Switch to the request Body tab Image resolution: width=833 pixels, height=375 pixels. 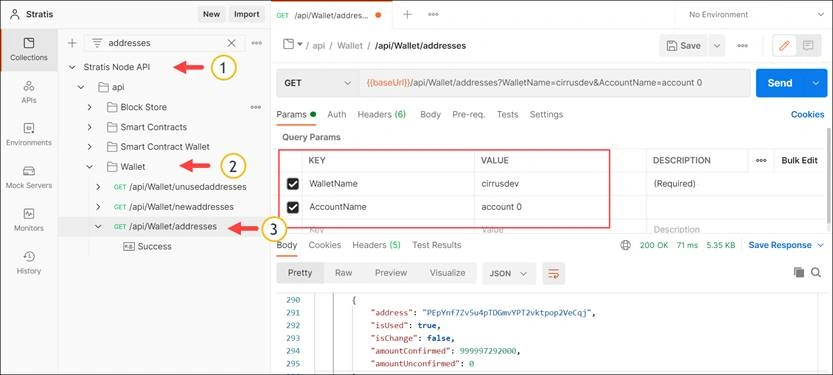(x=430, y=114)
